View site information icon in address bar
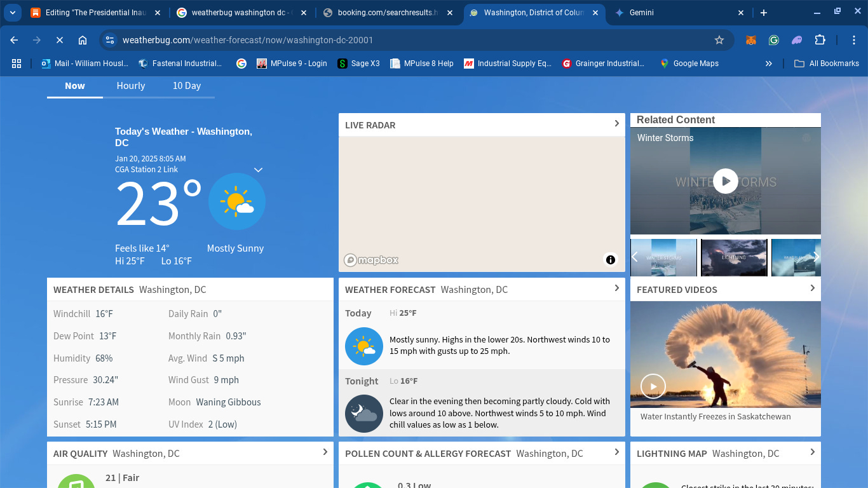Screen dimensions: 868x488 coord(110,40)
